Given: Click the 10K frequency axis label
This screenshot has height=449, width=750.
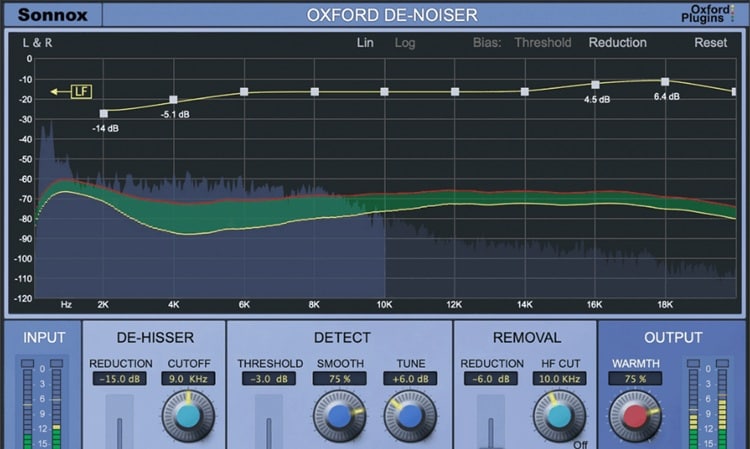Looking at the screenshot, I should [384, 305].
